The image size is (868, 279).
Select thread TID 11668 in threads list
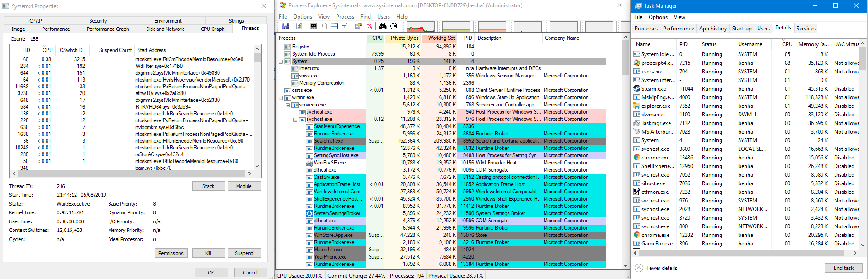pyautogui.click(x=131, y=87)
